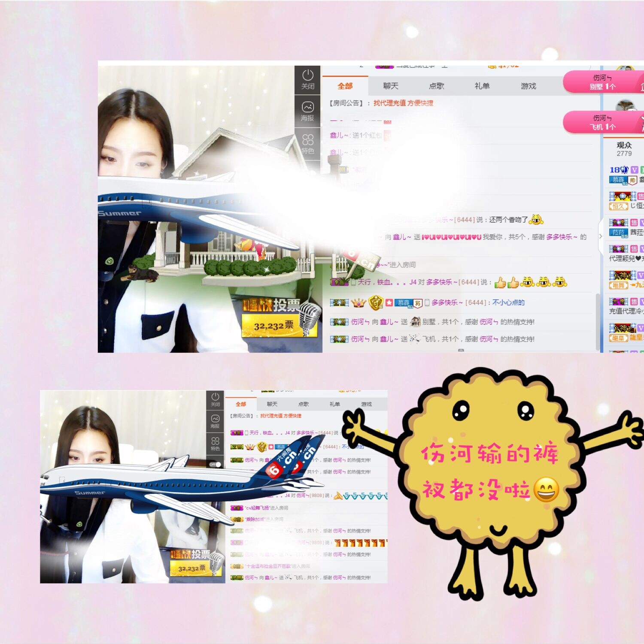644x644 pixels.
Task: Click the 关闭 power icon in upper screenshot
Action: (308, 80)
